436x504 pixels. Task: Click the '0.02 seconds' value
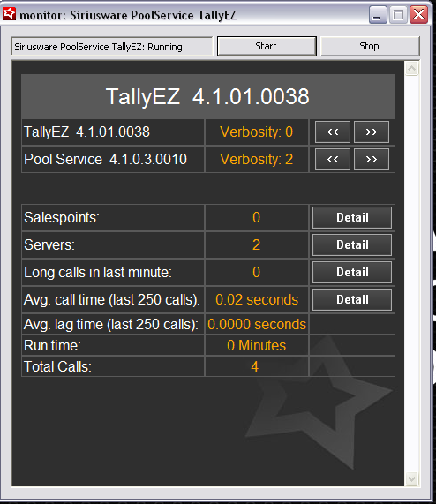pyautogui.click(x=257, y=299)
